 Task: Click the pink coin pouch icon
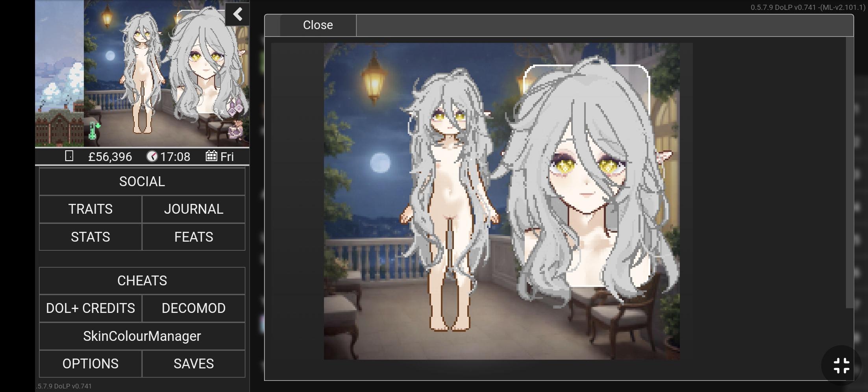point(237,130)
